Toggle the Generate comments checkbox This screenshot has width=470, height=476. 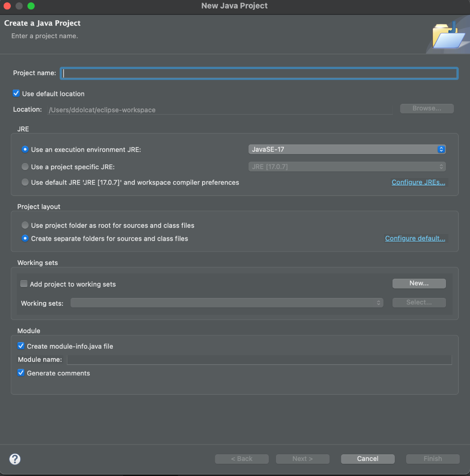21,373
